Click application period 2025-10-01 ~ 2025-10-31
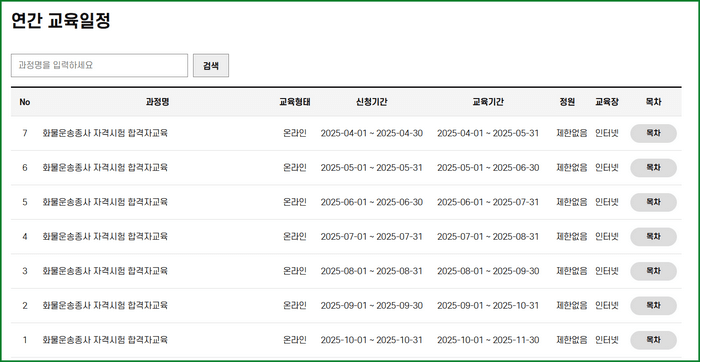The width and height of the screenshot is (701, 362). pyautogui.click(x=372, y=340)
